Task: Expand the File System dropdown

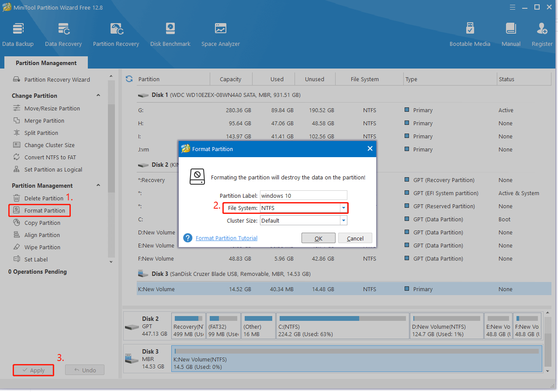Action: [343, 208]
